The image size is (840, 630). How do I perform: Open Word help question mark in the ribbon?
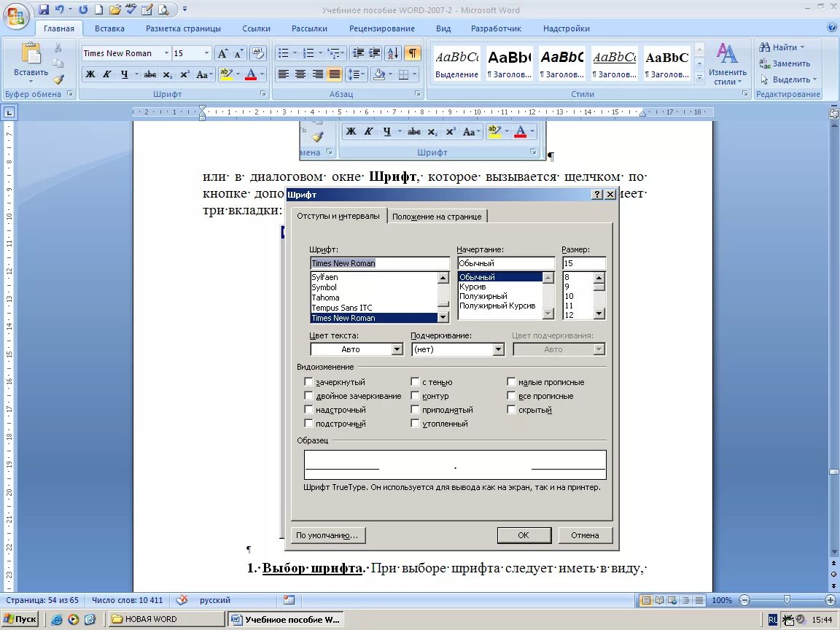coord(831,27)
